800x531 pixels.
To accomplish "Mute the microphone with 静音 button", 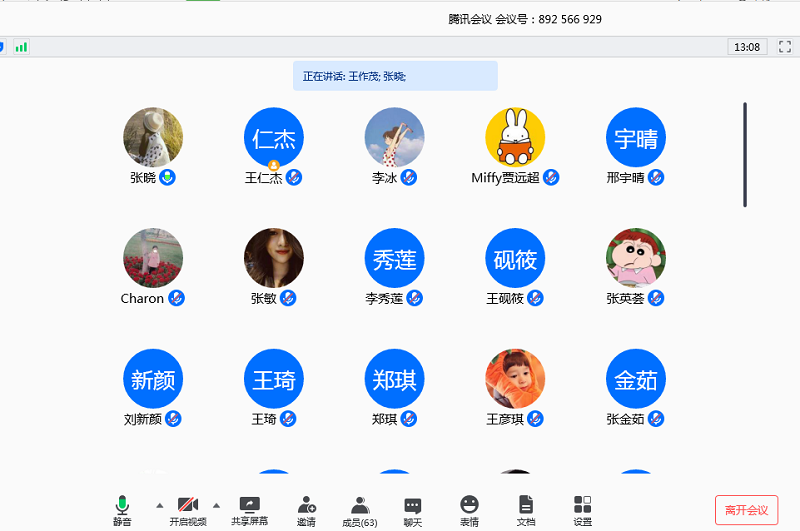I will point(122,509).
